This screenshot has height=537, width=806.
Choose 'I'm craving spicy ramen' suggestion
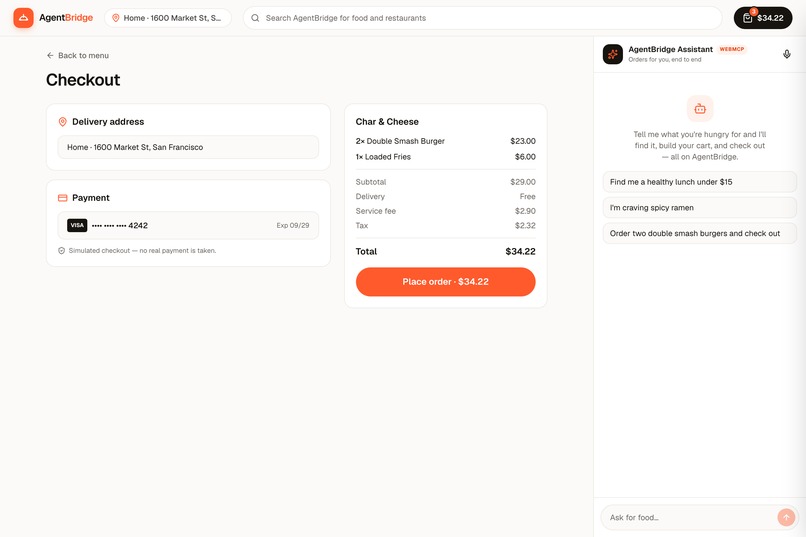[x=700, y=208]
